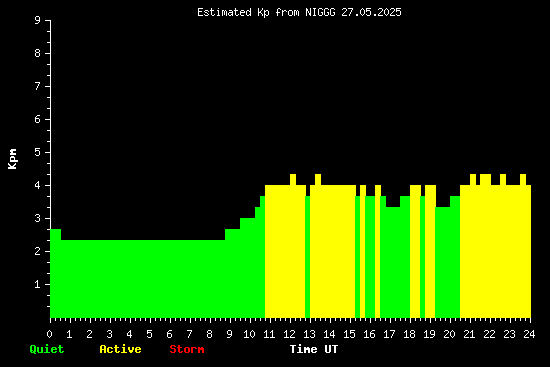The height and width of the screenshot is (367, 550).
Task: Click the 'Kpm' vertical axis label
Action: [x=13, y=159]
